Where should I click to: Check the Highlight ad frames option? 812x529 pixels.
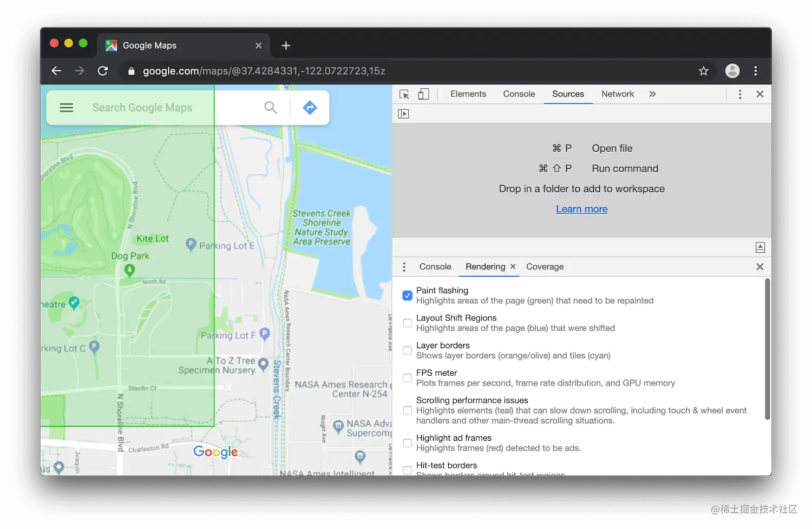408,443
